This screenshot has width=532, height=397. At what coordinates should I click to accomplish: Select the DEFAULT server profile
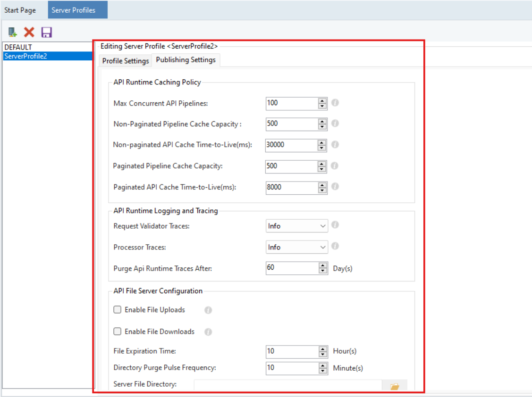click(x=18, y=47)
